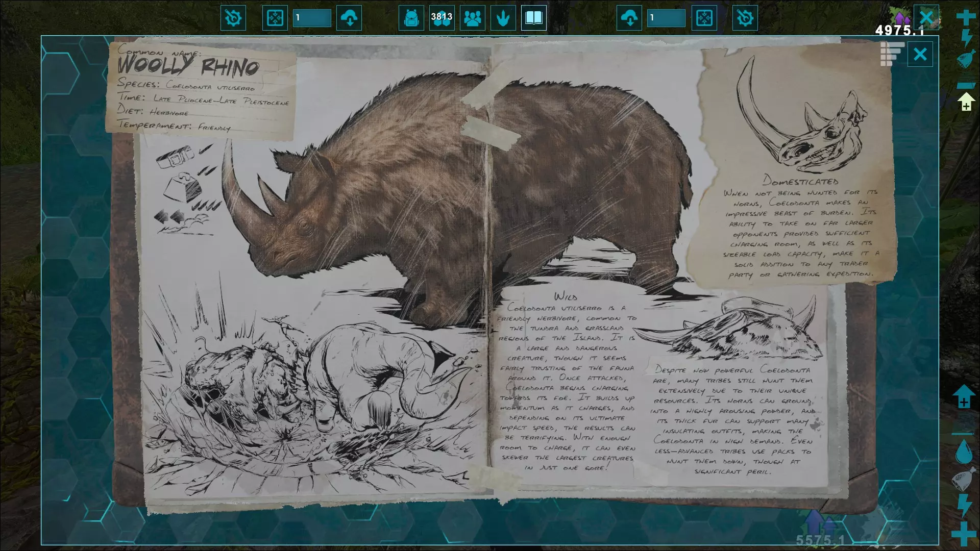The width and height of the screenshot is (980, 551).
Task: Click the right cloud download icon
Action: (629, 18)
